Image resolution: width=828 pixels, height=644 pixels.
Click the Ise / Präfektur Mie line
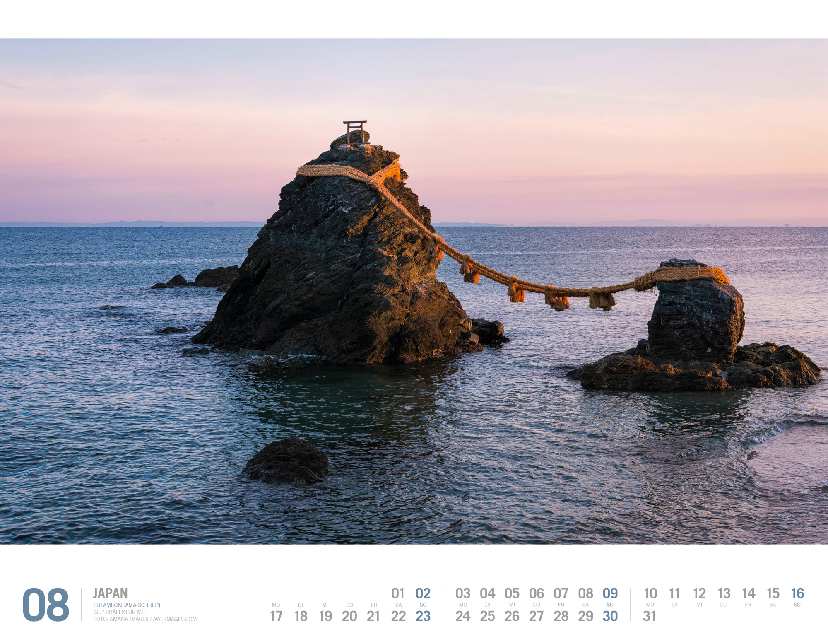point(120,612)
